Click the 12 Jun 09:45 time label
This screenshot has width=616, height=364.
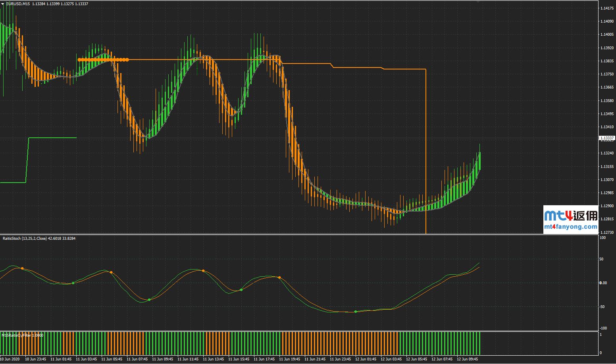point(468,359)
